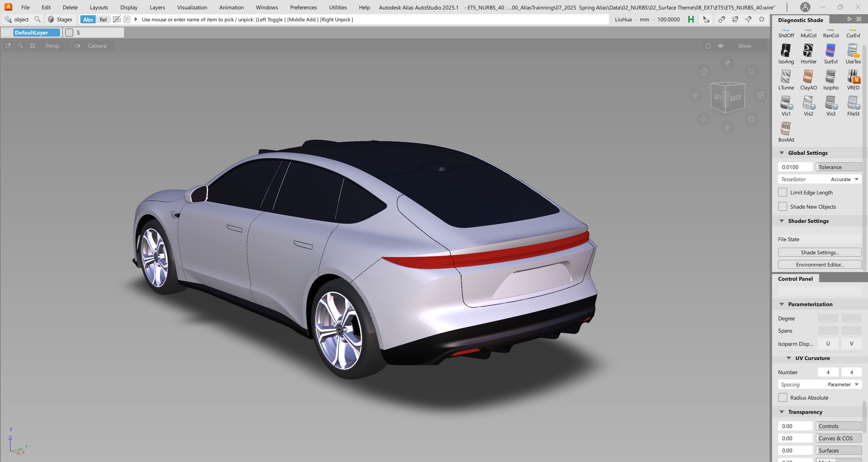
Task: Click the VRED shader icon
Action: tap(853, 77)
